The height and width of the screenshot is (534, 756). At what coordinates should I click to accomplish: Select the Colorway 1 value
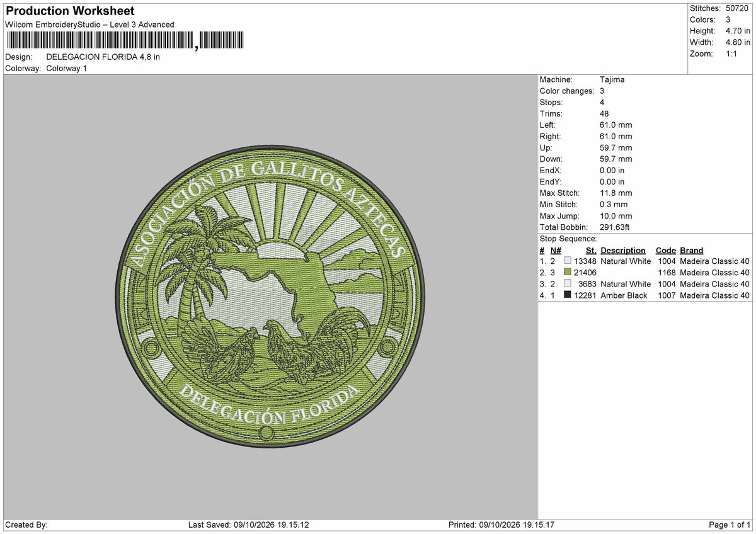coord(67,68)
